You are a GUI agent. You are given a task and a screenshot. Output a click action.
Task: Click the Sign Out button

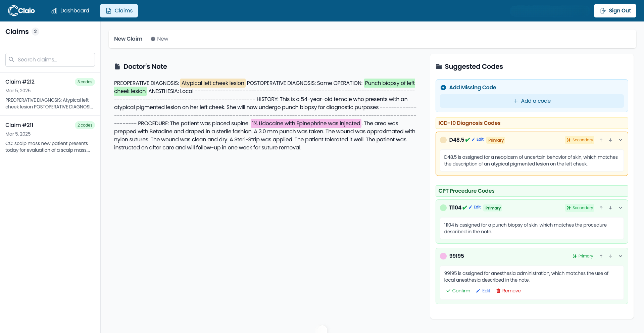pyautogui.click(x=615, y=11)
